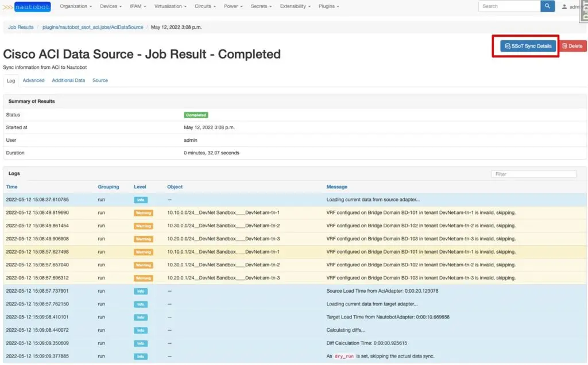588x365 pixels.
Task: Click timestamp 2022-05-12 15:09:09.377885
Action: click(37, 356)
